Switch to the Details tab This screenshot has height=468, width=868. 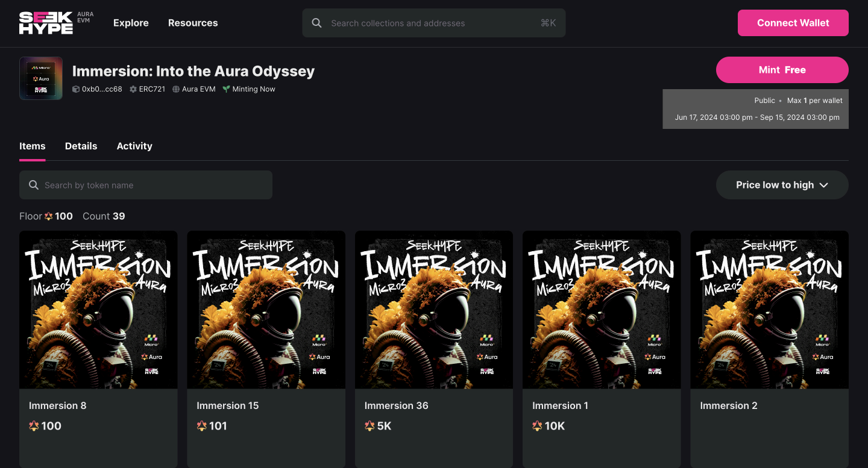click(81, 146)
